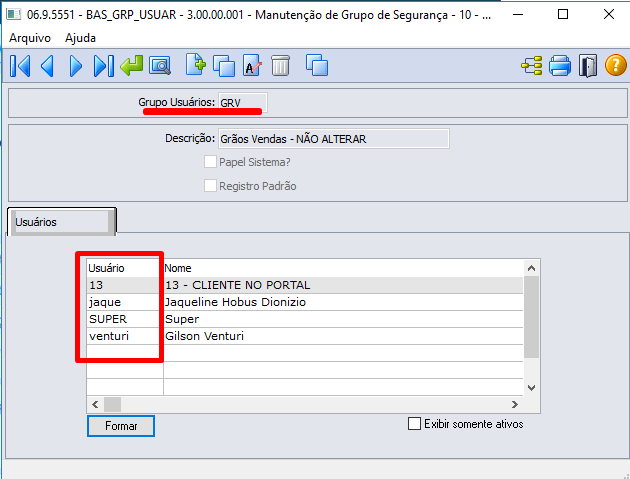Click the Grupo Usuários field GRV
630x479 pixels.
(243, 103)
